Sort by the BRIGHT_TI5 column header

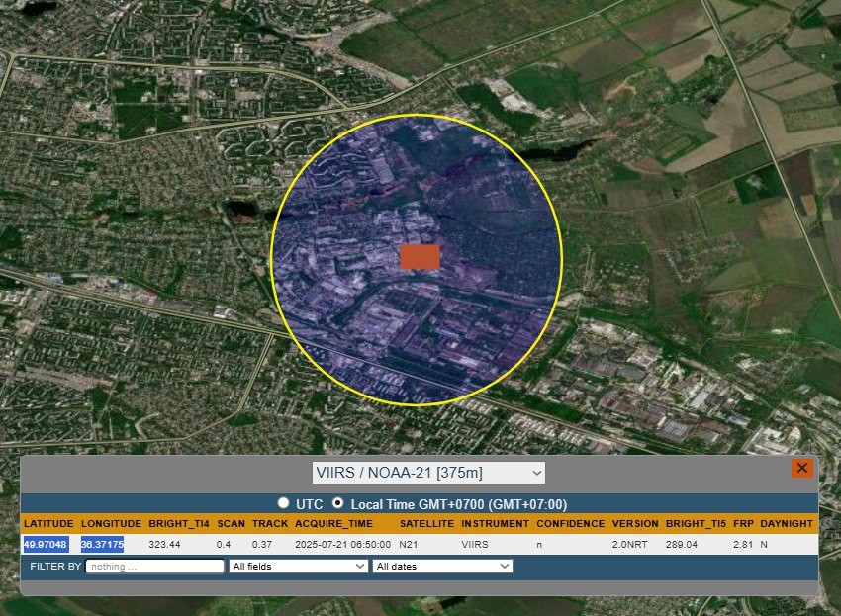[x=697, y=524]
